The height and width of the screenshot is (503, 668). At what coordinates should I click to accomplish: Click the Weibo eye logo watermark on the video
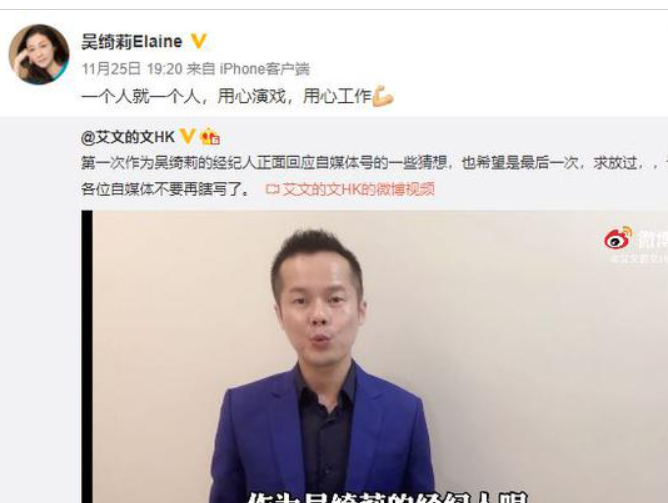(x=618, y=238)
